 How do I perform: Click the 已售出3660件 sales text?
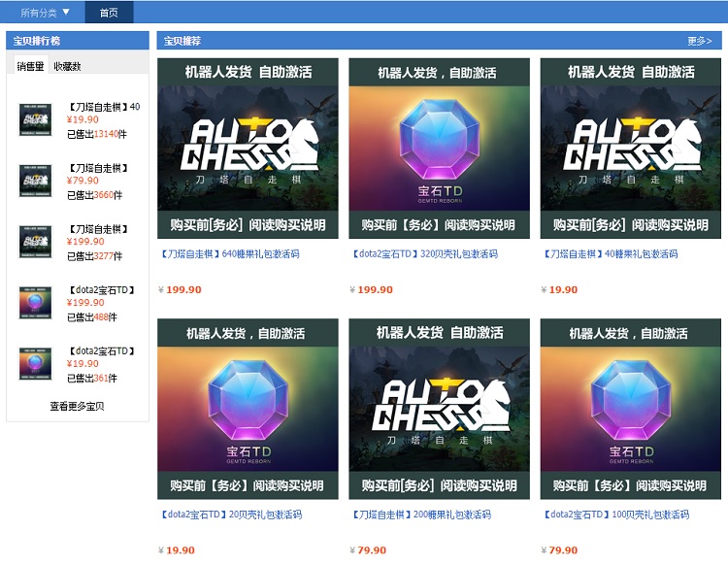pos(95,195)
